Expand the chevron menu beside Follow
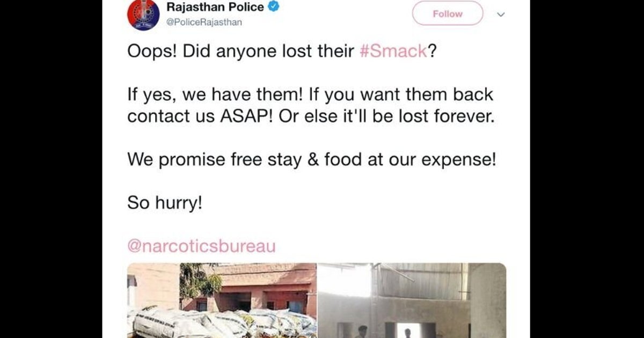 point(501,15)
